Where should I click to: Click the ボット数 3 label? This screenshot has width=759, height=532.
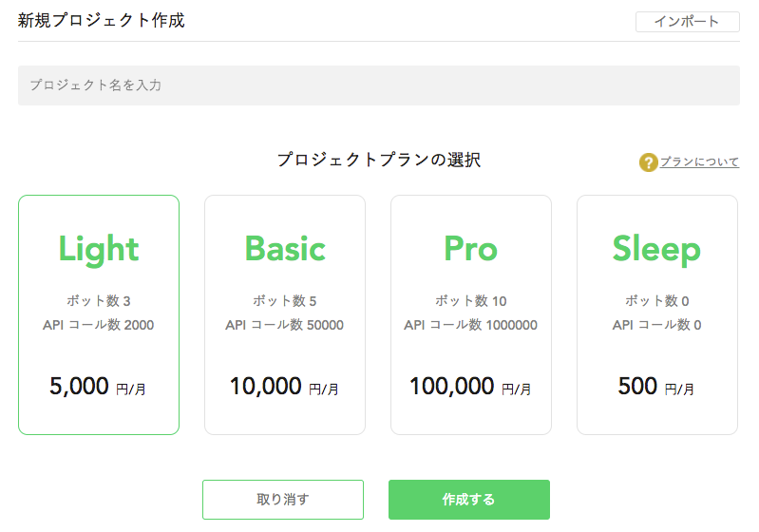tap(99, 301)
